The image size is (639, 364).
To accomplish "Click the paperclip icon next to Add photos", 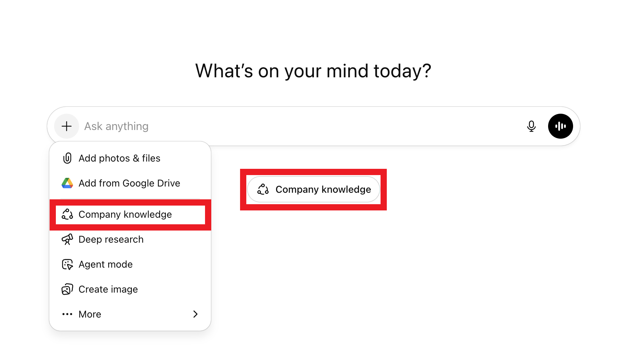I will pyautogui.click(x=67, y=158).
